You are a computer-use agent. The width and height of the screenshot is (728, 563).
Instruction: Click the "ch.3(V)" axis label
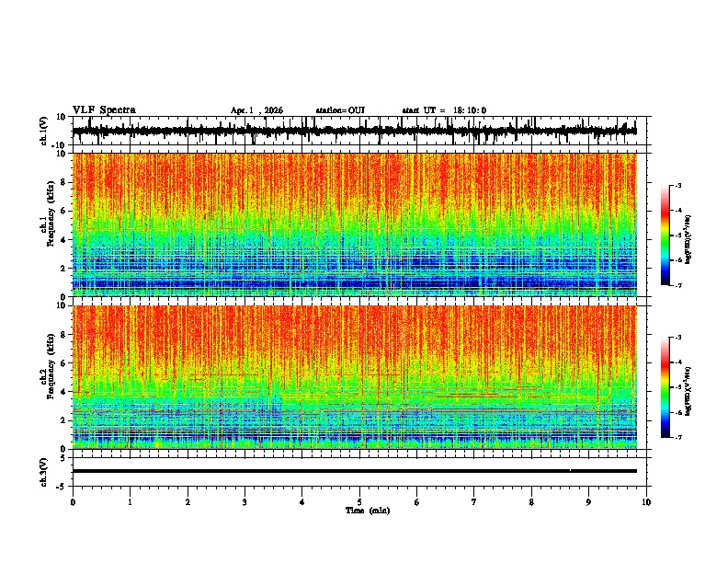click(44, 473)
